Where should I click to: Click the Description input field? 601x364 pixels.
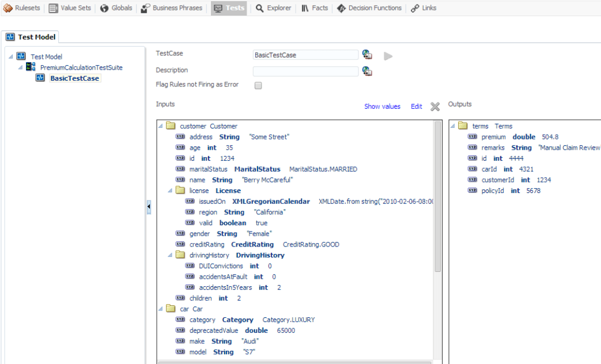tap(305, 71)
